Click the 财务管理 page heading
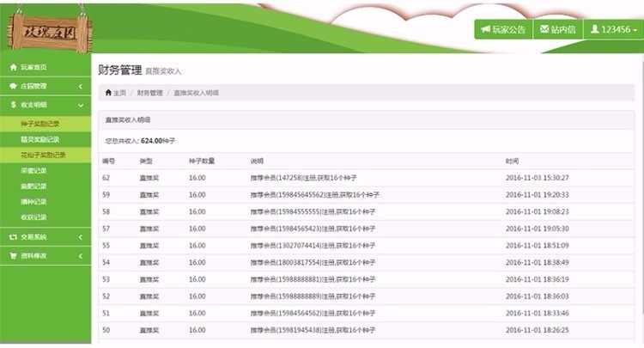The height and width of the screenshot is (348, 644). coord(120,70)
